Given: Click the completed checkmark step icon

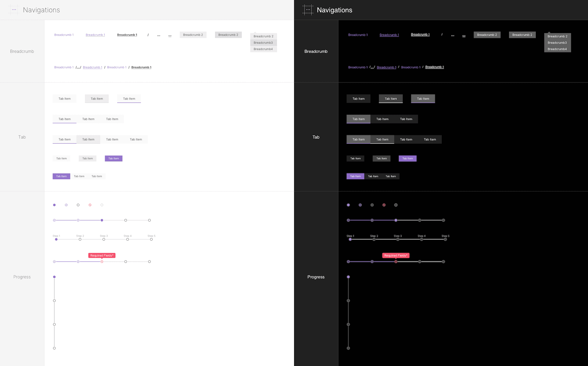Looking at the screenshot, I should 66,205.
